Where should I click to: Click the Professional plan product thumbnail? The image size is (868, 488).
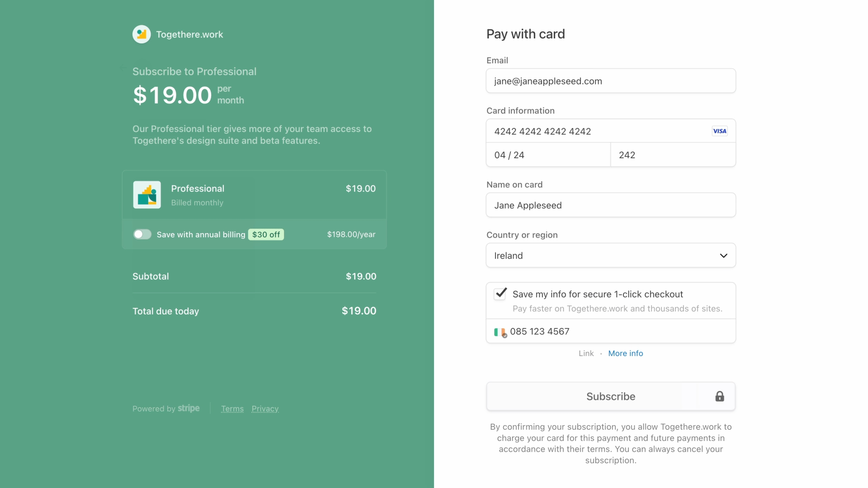tap(147, 195)
